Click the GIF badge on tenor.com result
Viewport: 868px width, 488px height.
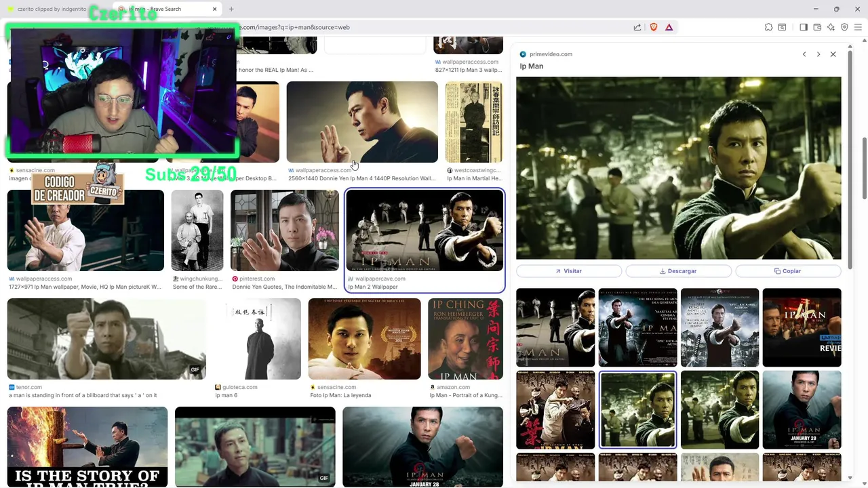click(x=195, y=370)
